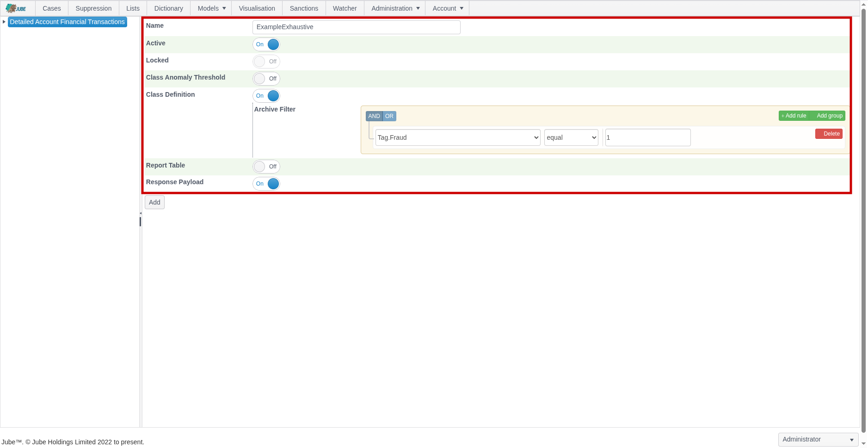
Task: Click the splitter collapse handle
Action: point(141,213)
